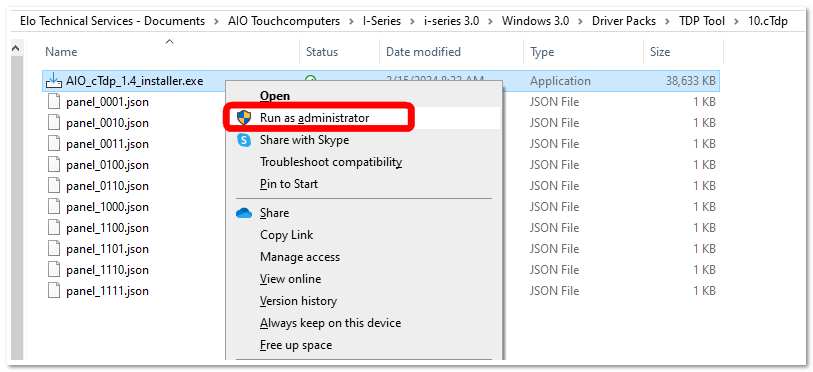Click the panel_0001.json file icon

click(x=54, y=102)
